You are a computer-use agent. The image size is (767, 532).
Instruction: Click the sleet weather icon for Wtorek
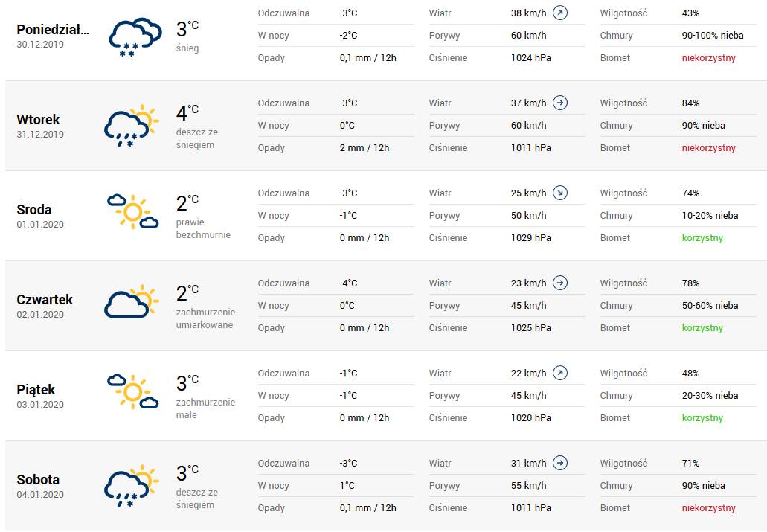pyautogui.click(x=132, y=126)
